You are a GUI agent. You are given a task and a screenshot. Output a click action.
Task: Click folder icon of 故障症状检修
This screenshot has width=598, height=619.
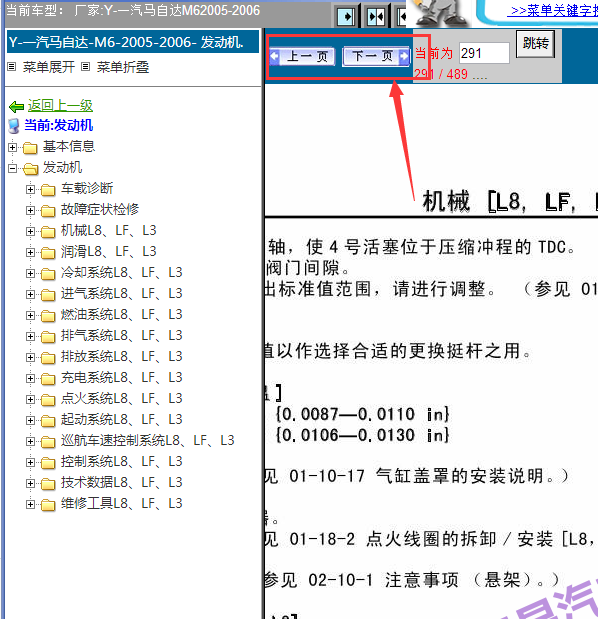tap(48, 211)
